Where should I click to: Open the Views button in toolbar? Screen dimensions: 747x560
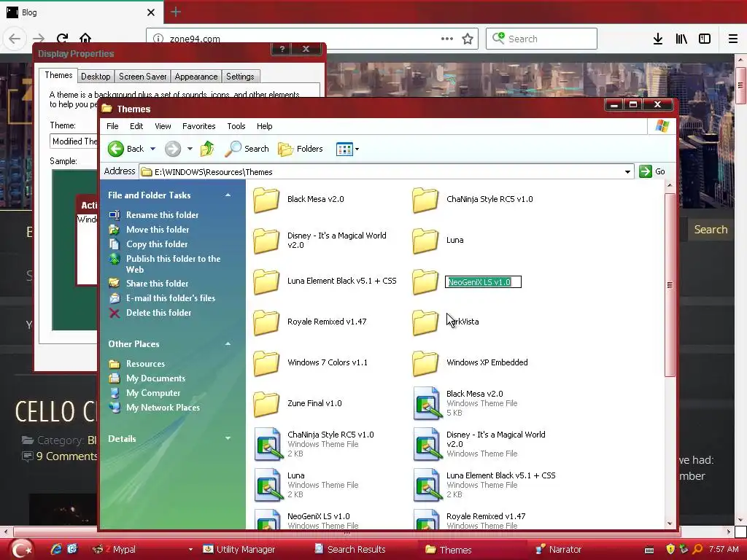pos(344,149)
